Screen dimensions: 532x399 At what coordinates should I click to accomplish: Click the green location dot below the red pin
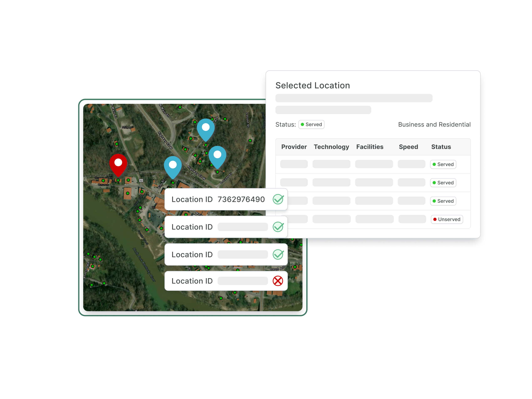pyautogui.click(x=118, y=180)
